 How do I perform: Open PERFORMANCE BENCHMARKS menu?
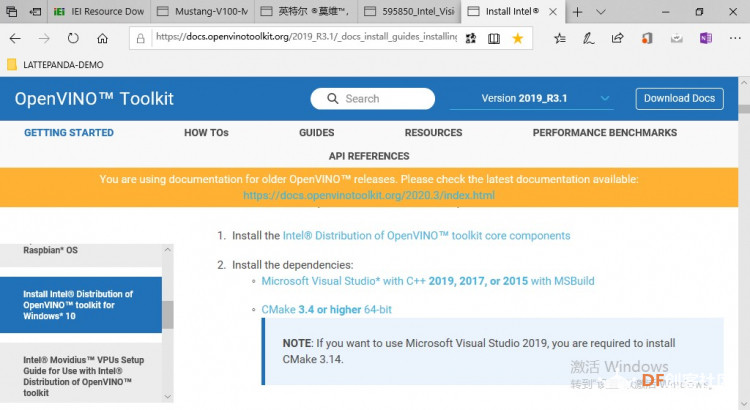point(605,133)
